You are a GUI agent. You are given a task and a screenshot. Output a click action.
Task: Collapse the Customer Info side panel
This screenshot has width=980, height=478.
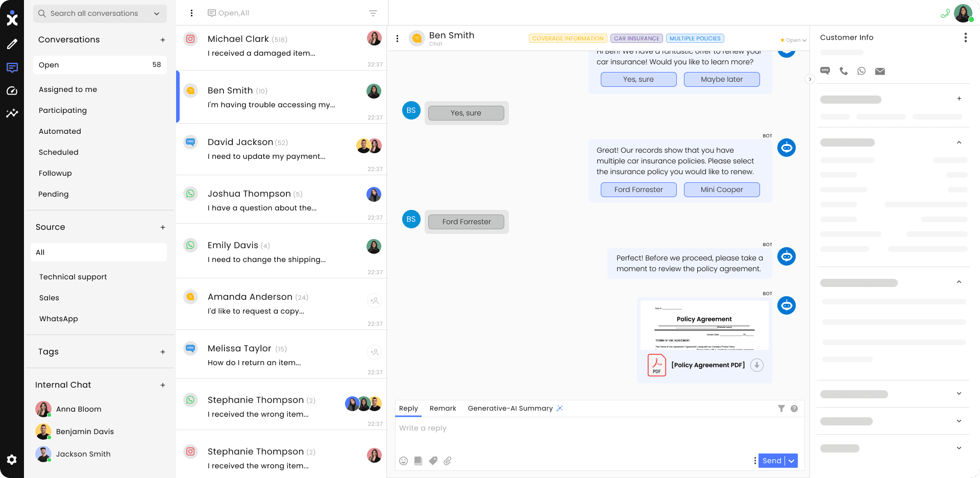point(810,79)
